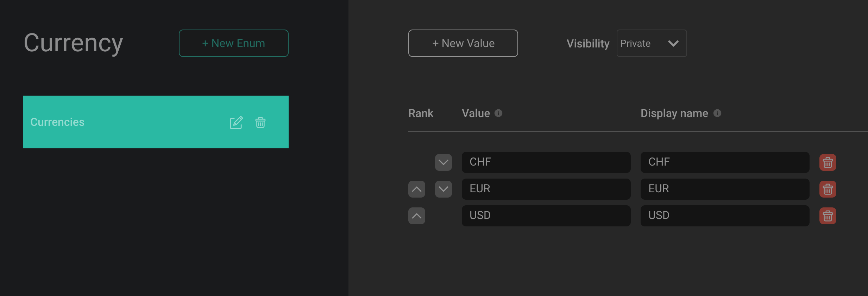
Task: Delete the Currencies enum
Action: point(260,122)
